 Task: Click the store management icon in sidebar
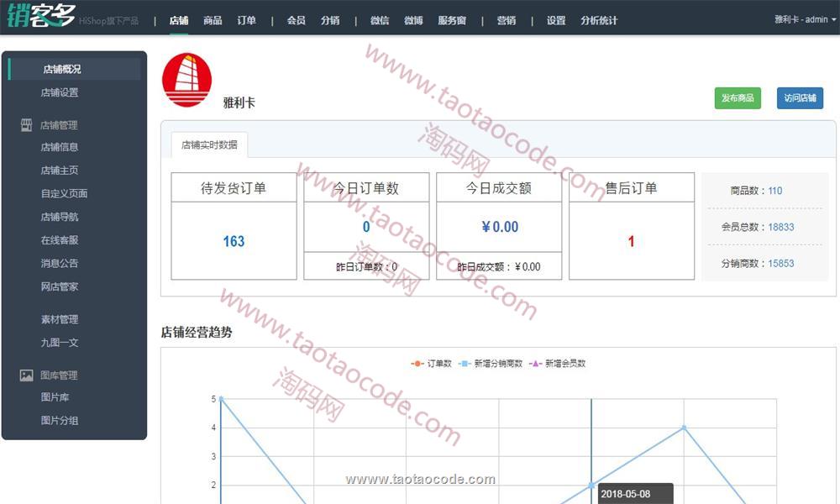(26, 125)
